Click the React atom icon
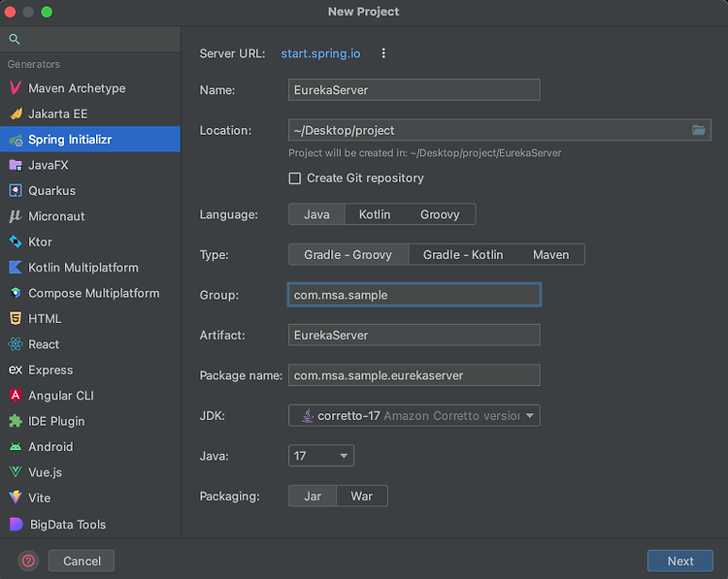The width and height of the screenshot is (728, 579). coord(16,344)
